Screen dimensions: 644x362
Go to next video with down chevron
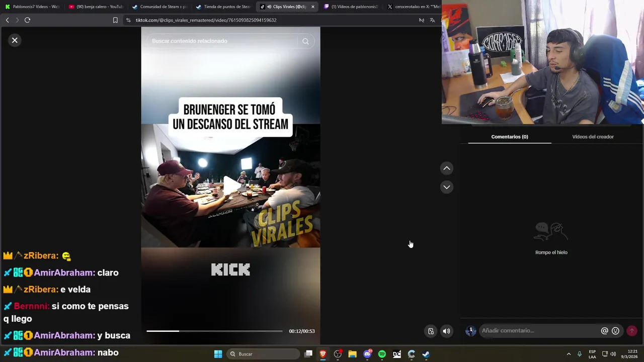coord(447,187)
